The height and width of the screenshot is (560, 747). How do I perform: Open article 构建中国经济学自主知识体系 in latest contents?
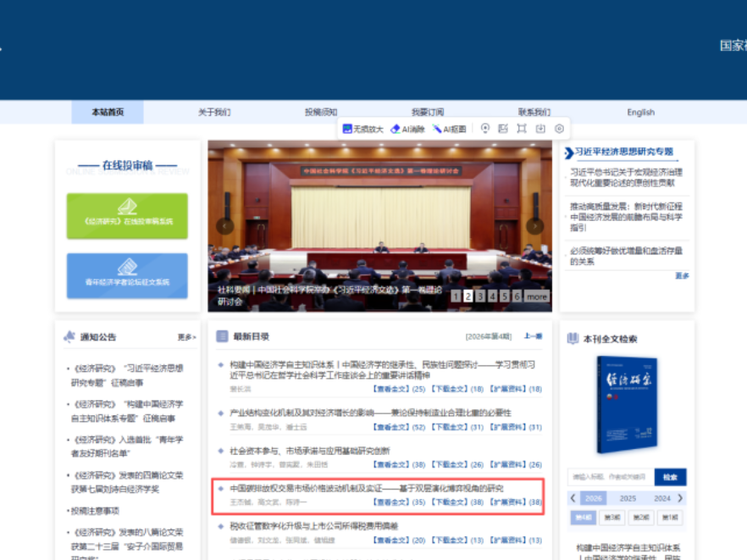point(382,370)
